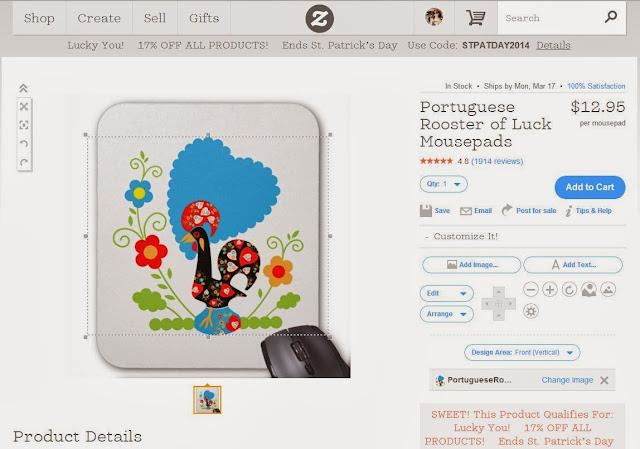Open the 1914 reviews link
640x449 pixels.
pyautogui.click(x=497, y=161)
